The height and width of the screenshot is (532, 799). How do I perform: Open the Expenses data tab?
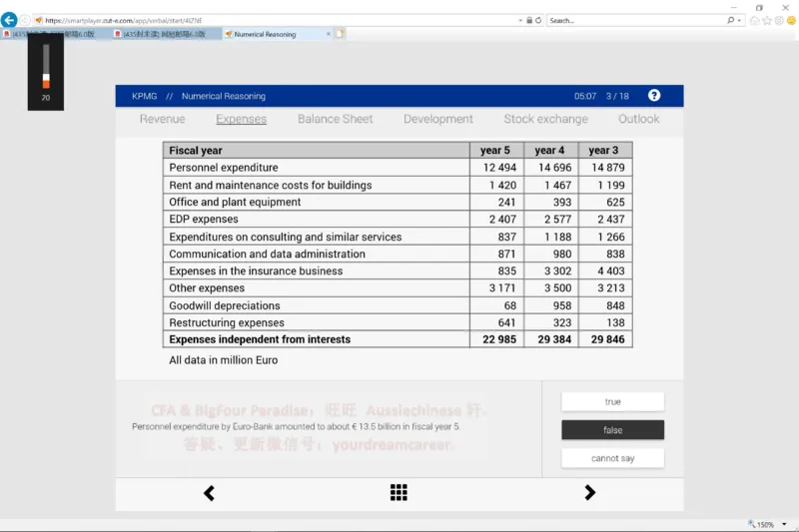[241, 119]
